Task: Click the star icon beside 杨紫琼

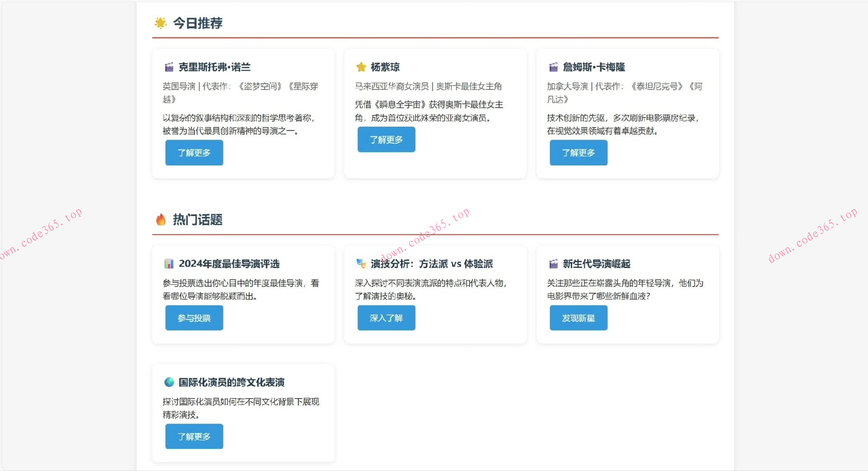Action: 360,67
